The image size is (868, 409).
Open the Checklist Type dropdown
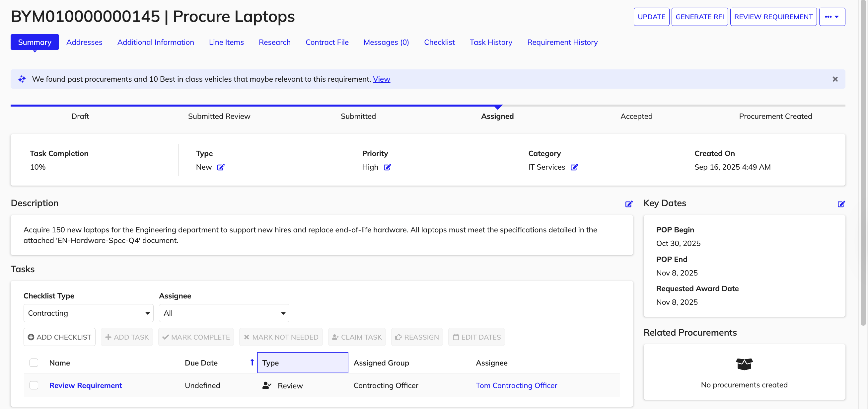(x=88, y=313)
